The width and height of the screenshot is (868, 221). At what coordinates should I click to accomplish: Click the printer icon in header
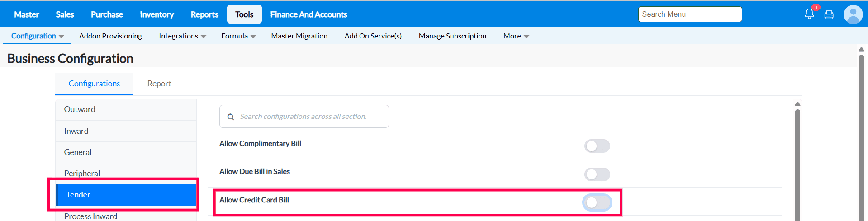click(829, 15)
